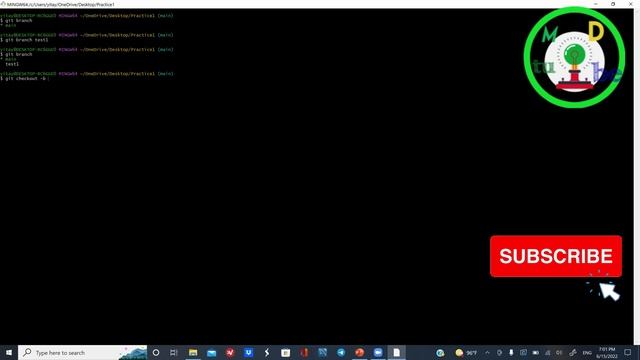Click the 'git branch test1' command line
This screenshot has height=360, width=640.
[24, 40]
